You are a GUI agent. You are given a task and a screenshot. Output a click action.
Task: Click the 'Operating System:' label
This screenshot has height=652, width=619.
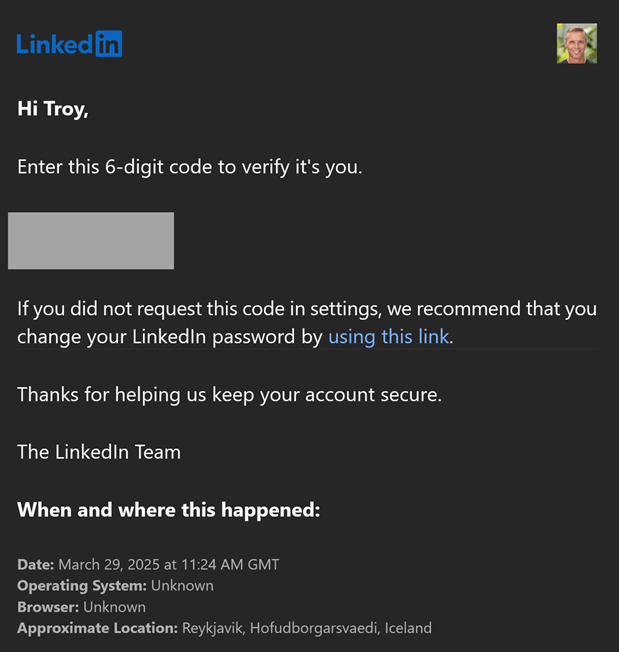click(x=82, y=585)
